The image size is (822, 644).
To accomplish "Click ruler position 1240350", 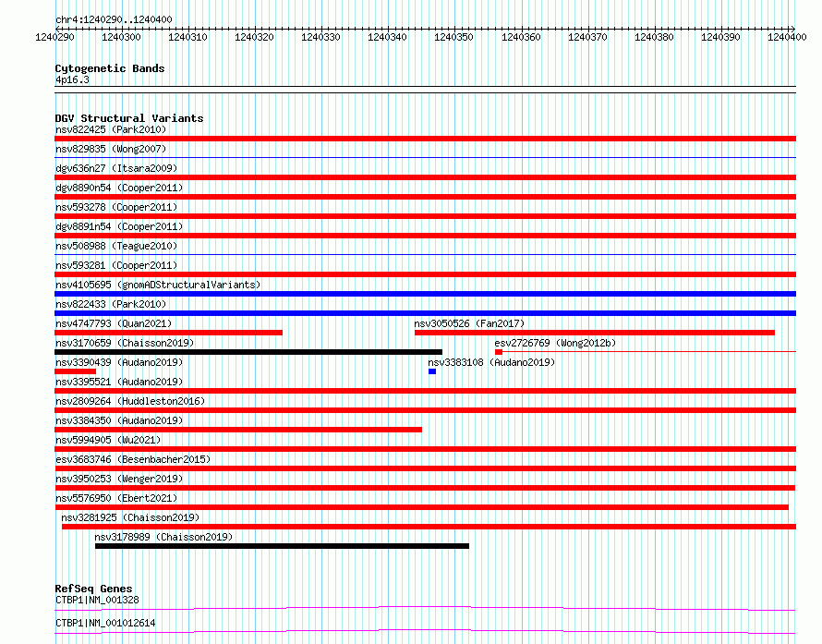I will tap(453, 37).
